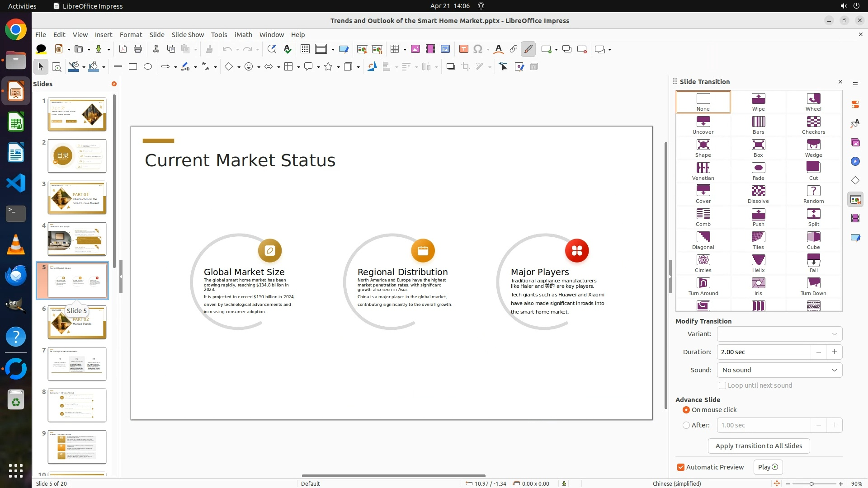
Task: Uncheck Automatic Preview checkbox
Action: [681, 467]
